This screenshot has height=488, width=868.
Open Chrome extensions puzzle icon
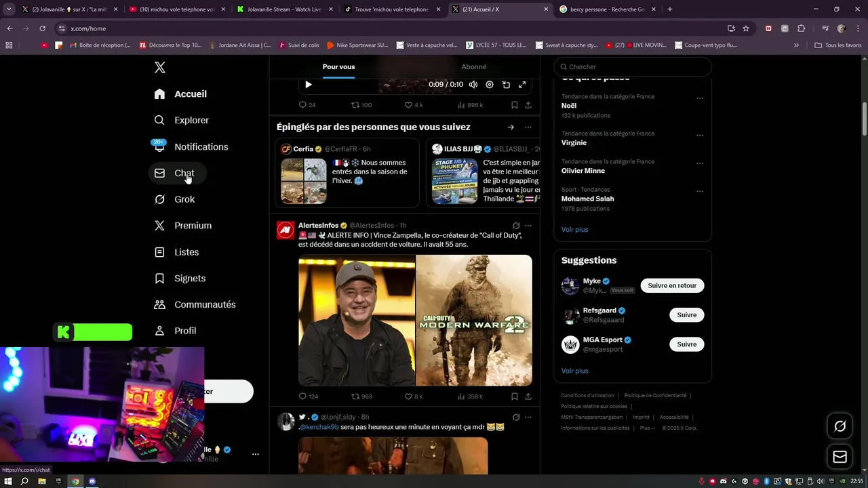[801, 28]
